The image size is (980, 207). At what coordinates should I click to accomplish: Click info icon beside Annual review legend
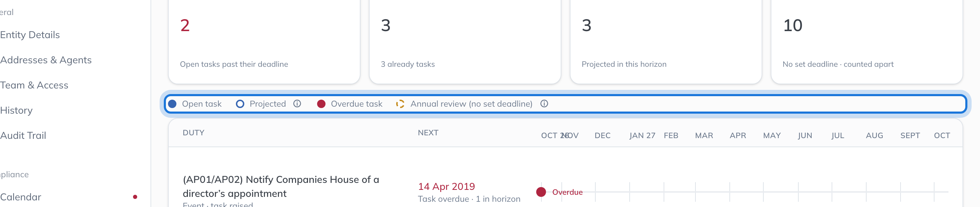point(544,104)
